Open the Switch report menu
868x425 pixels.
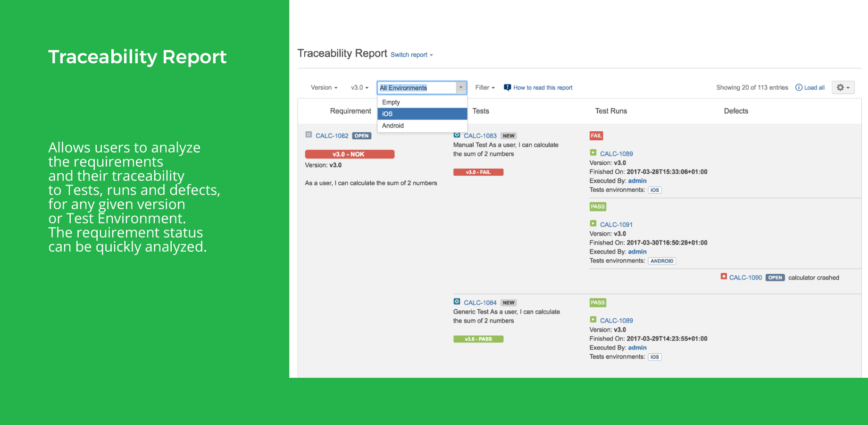pyautogui.click(x=410, y=54)
